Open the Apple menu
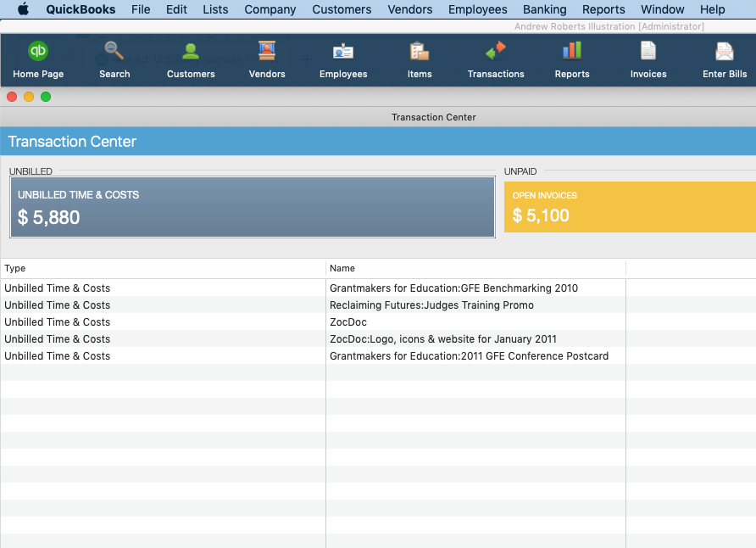 (23, 9)
